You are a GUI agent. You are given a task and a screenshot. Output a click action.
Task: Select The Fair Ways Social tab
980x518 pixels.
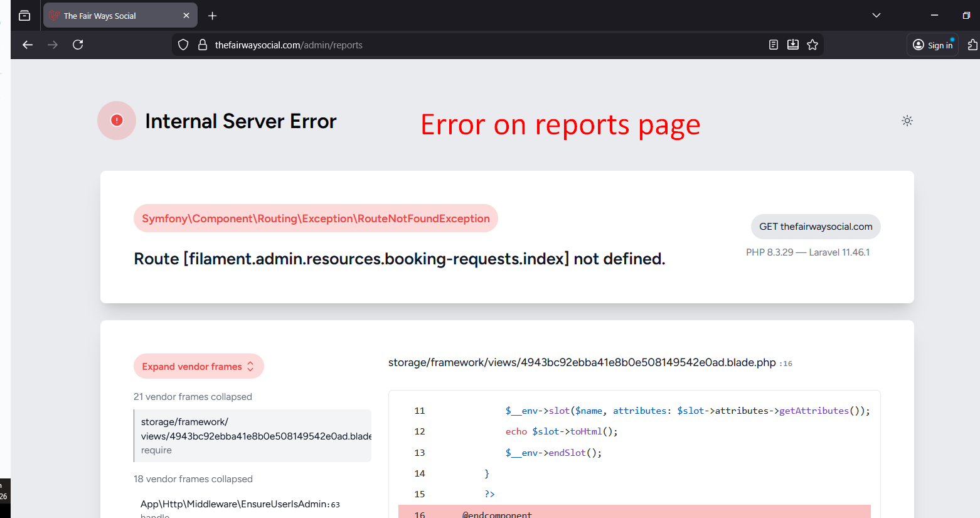[x=113, y=16]
